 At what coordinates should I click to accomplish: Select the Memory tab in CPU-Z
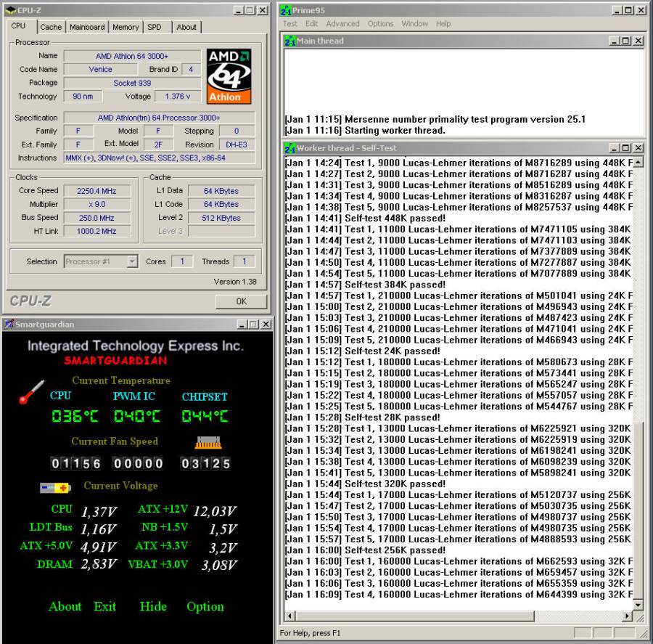pyautogui.click(x=126, y=27)
